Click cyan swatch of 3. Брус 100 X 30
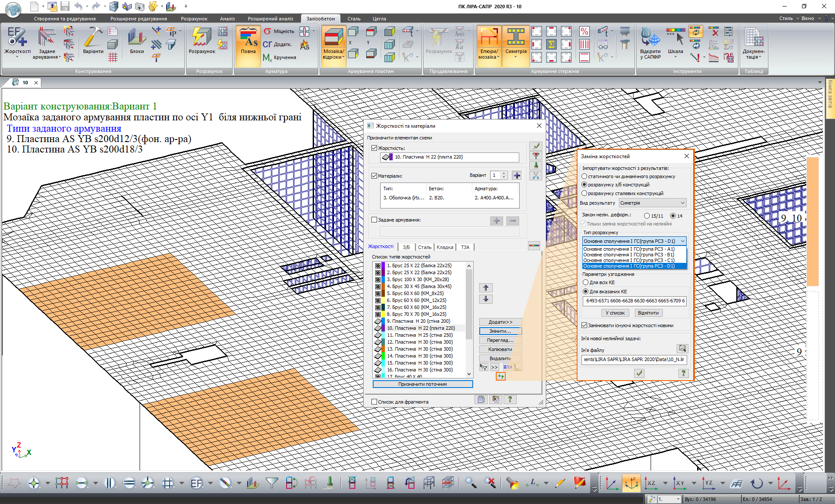 pos(383,279)
